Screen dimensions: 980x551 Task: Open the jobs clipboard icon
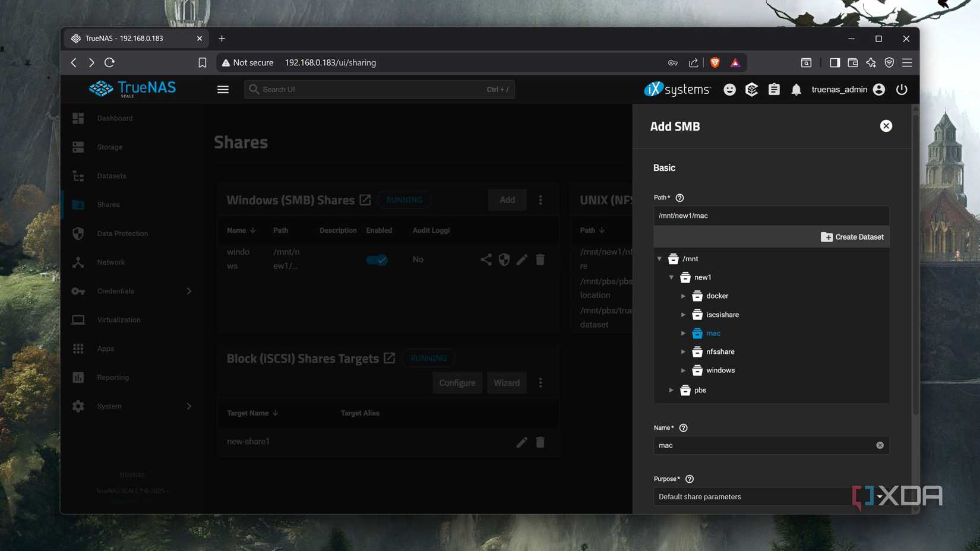[774, 90]
